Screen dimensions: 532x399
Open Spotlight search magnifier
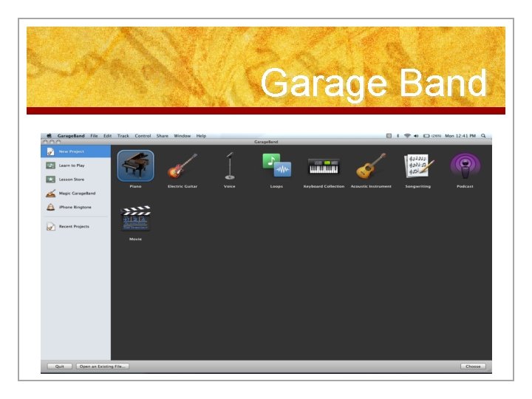point(483,136)
